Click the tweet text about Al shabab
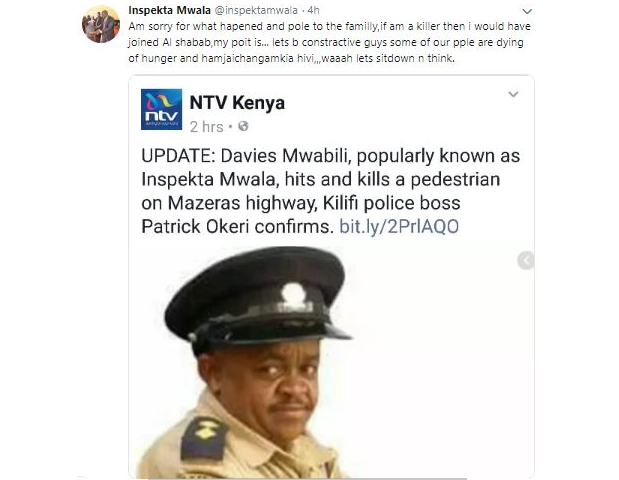619x480 pixels. pyautogui.click(x=330, y=42)
